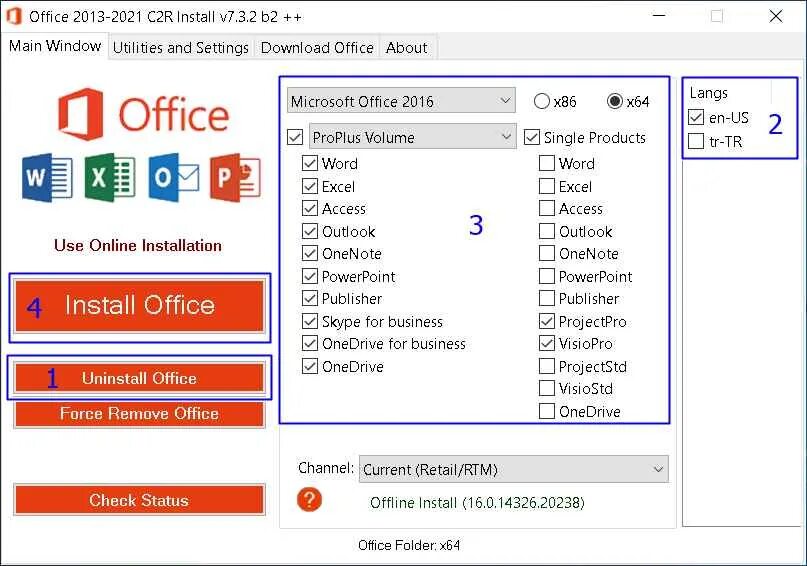Uncheck Access in the ProPlus list
The width and height of the screenshot is (807, 566).
pos(310,208)
